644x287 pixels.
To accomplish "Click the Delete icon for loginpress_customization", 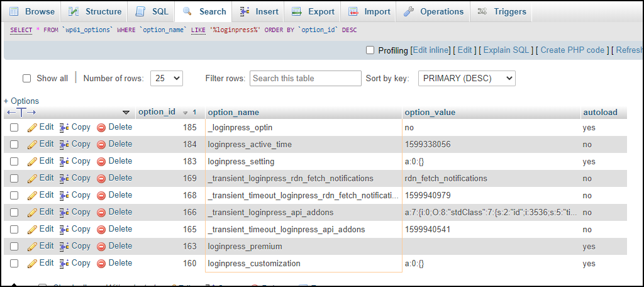I will (101, 263).
